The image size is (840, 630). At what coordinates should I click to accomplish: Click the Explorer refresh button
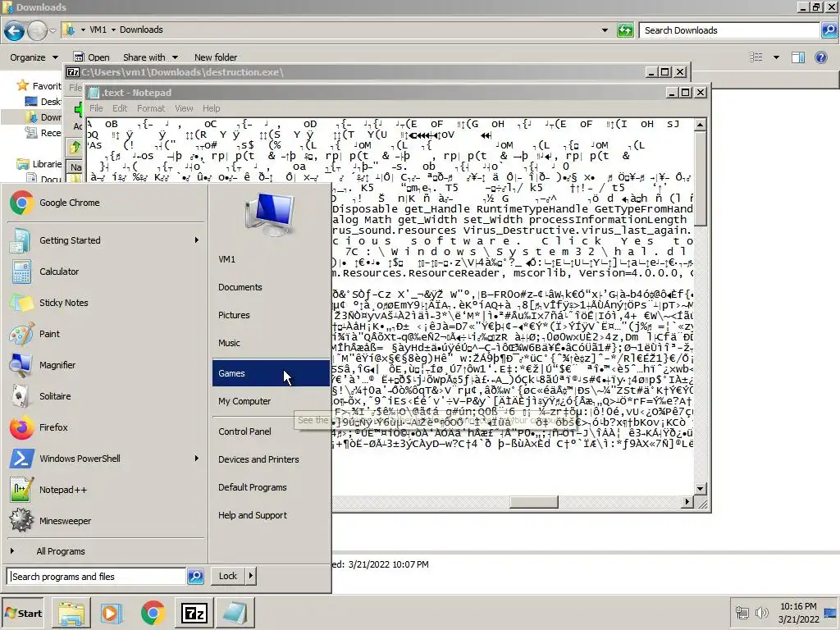[x=625, y=30]
